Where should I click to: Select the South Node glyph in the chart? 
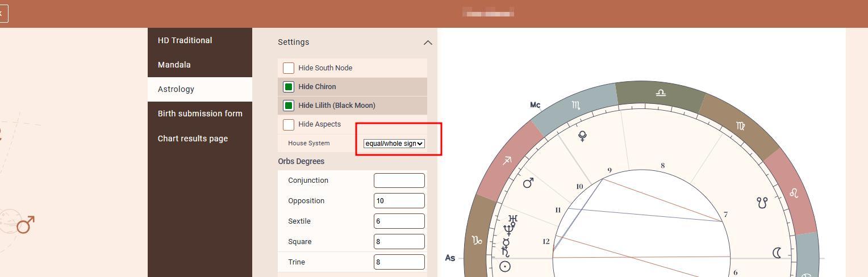[x=762, y=202]
